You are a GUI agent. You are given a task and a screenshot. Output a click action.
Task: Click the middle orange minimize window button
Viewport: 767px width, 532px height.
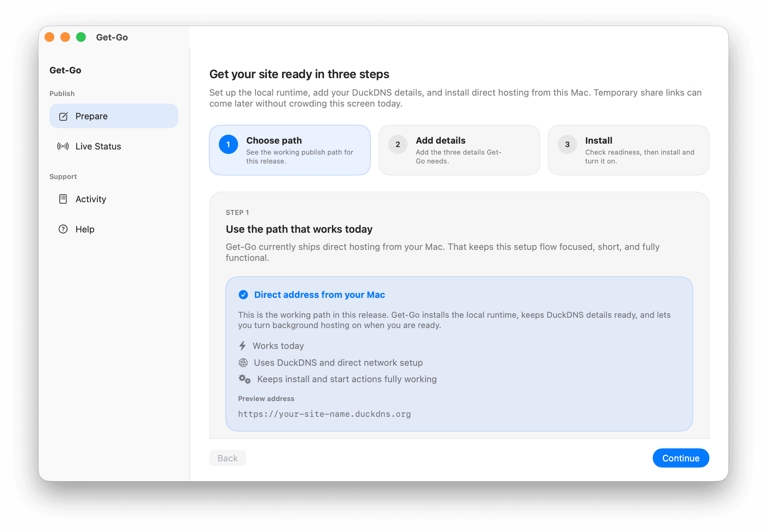[x=65, y=37]
